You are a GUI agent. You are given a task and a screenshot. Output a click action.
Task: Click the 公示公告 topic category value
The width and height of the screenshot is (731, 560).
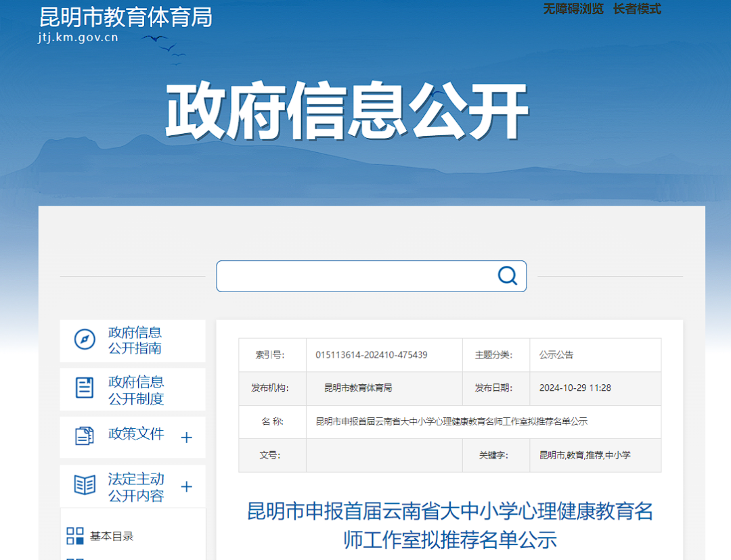556,355
